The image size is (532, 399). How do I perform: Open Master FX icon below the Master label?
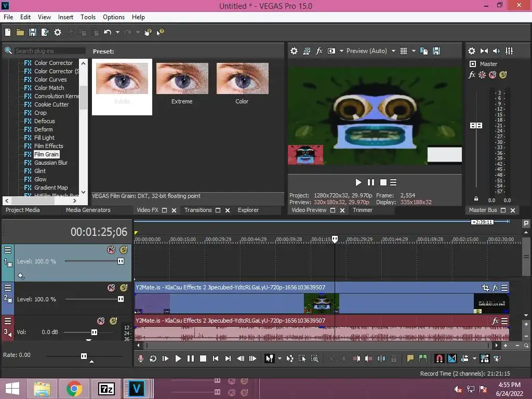(x=472, y=75)
